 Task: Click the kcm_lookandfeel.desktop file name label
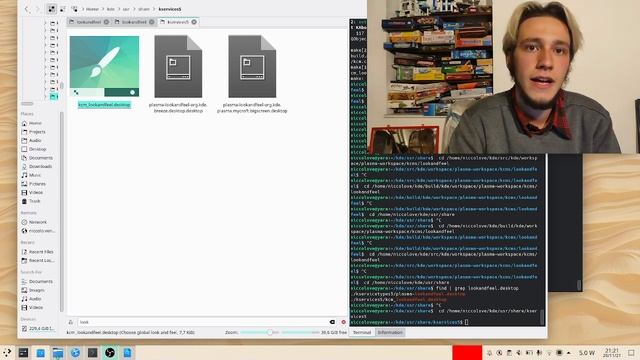coord(104,105)
